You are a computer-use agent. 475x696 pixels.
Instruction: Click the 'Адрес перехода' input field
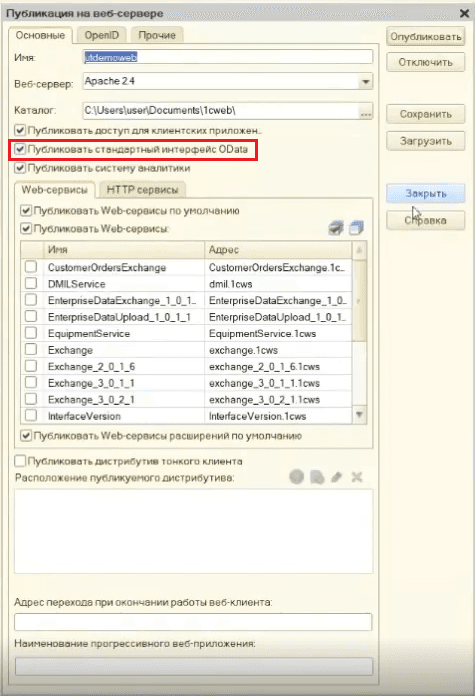coord(193,622)
